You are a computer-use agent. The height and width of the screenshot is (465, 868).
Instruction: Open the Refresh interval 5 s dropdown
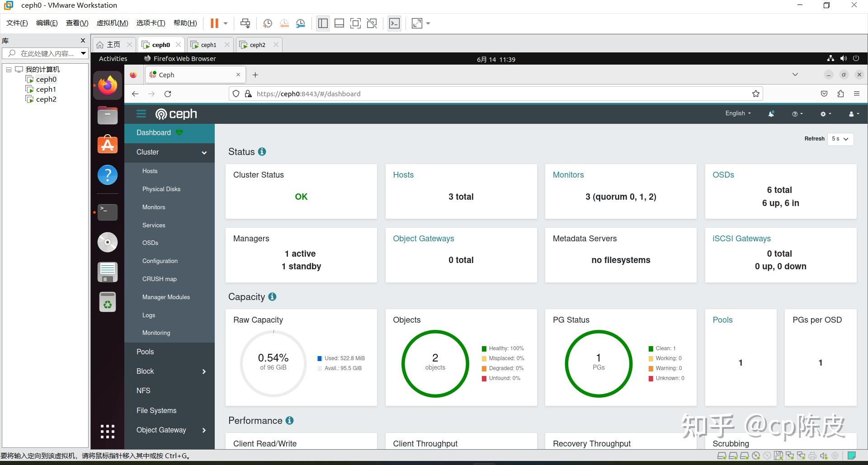coord(840,139)
